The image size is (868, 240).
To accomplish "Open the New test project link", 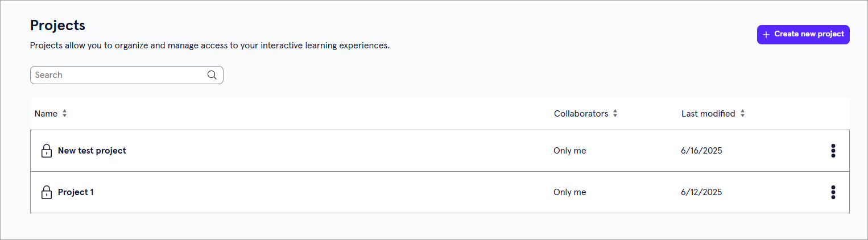I will (x=92, y=151).
